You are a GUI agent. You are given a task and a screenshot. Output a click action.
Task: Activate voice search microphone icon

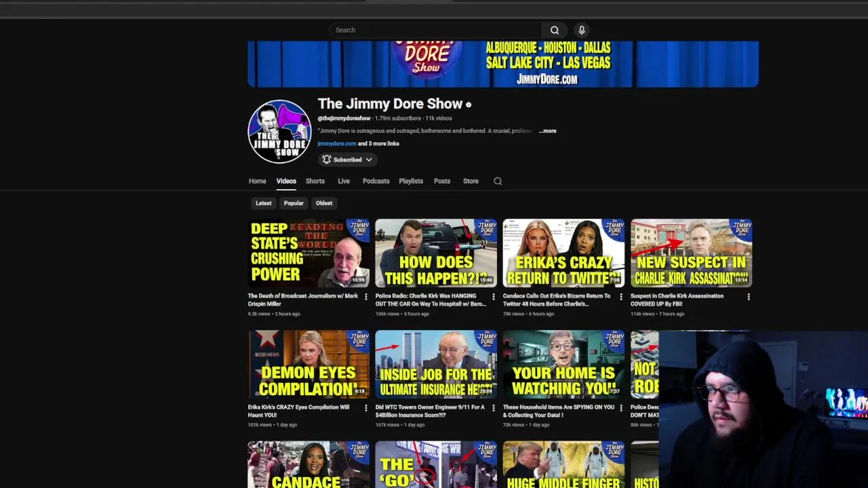tap(581, 30)
